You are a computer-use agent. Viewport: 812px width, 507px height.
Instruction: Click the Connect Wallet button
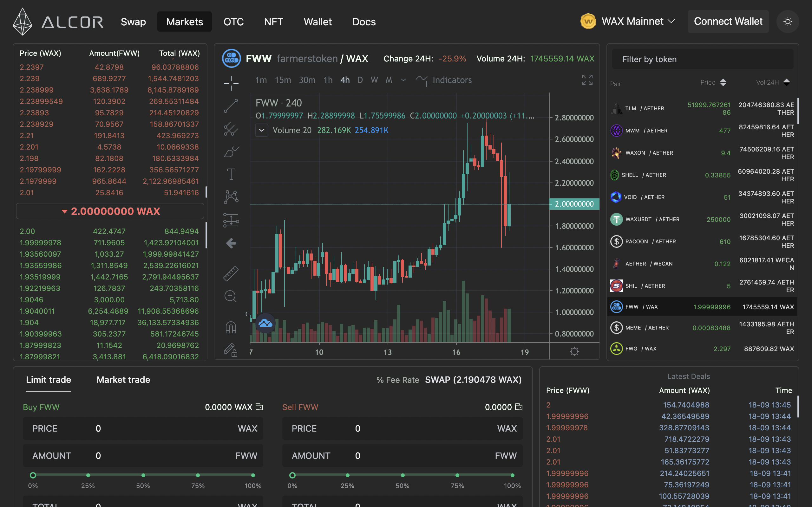point(728,22)
